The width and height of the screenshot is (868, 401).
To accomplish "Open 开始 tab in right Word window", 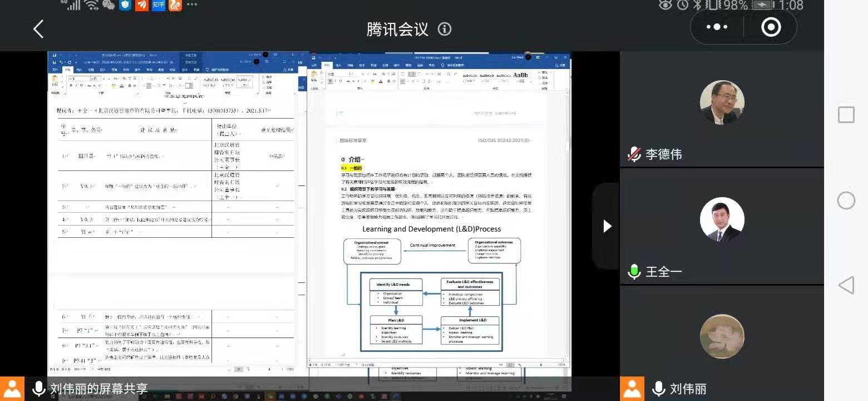I will 327,66.
